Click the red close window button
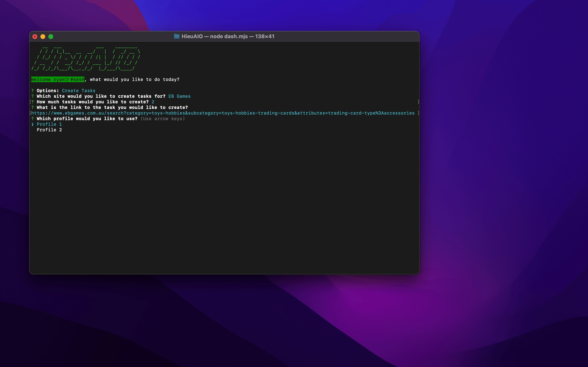This screenshot has height=367, width=588. [35, 37]
